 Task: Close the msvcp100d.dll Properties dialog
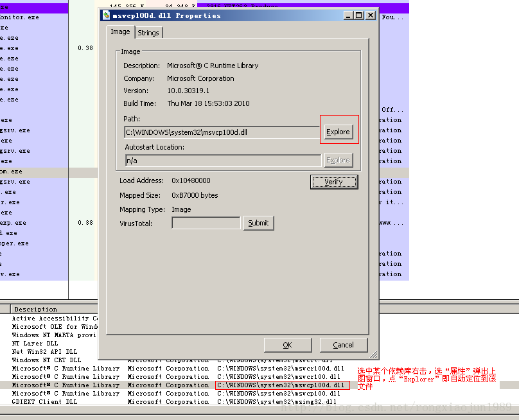(x=371, y=15)
